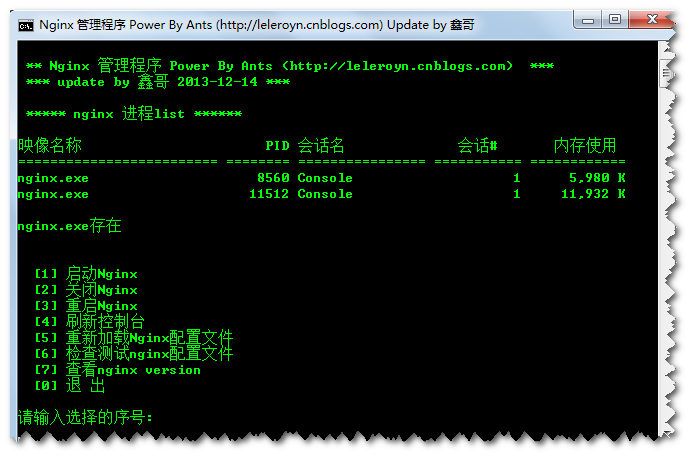Click nginx.exe in the PID 8560 row
The image size is (694, 459).
[x=53, y=178]
